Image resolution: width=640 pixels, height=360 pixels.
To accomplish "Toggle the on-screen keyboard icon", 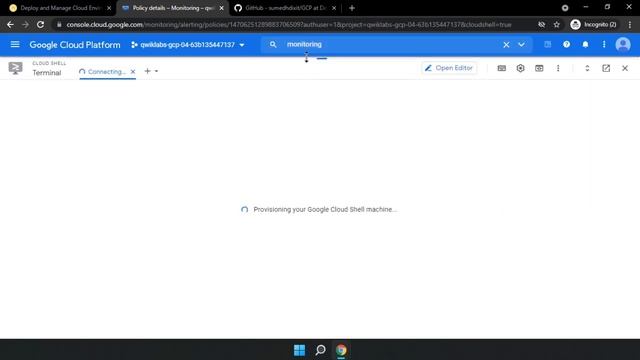I will coord(502,68).
